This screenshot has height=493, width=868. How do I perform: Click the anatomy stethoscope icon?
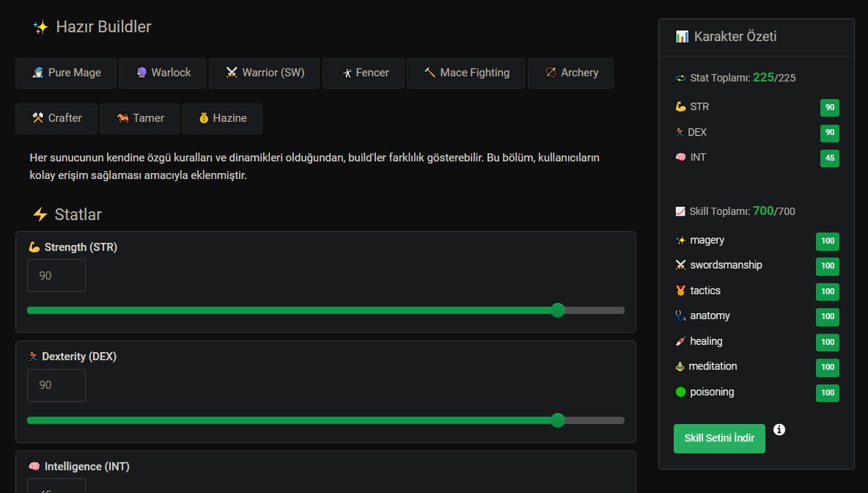[x=681, y=315]
